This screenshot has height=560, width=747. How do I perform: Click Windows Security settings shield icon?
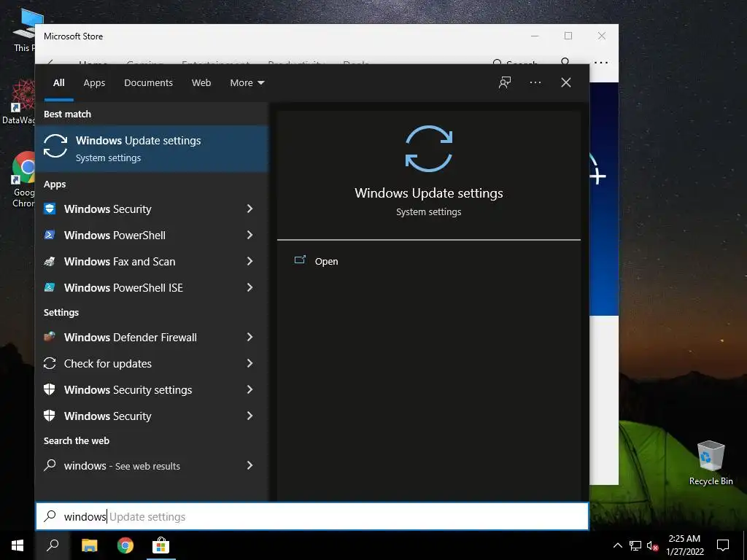(x=50, y=389)
